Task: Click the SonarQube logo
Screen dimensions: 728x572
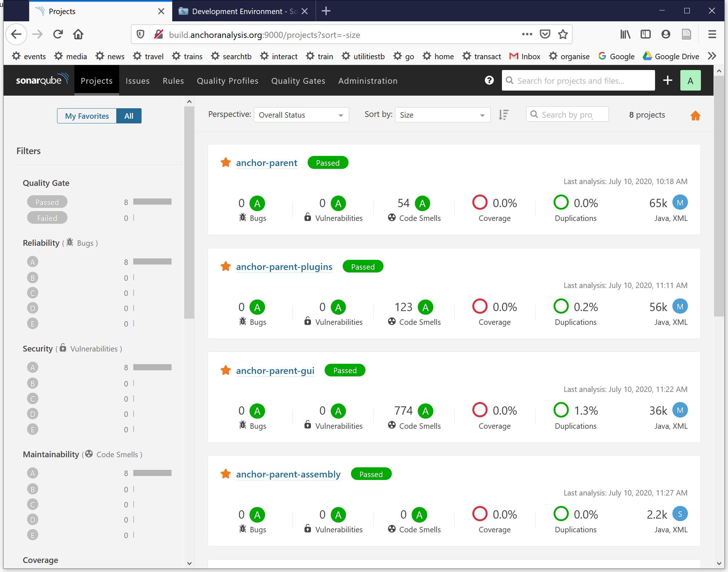Action: [x=42, y=80]
